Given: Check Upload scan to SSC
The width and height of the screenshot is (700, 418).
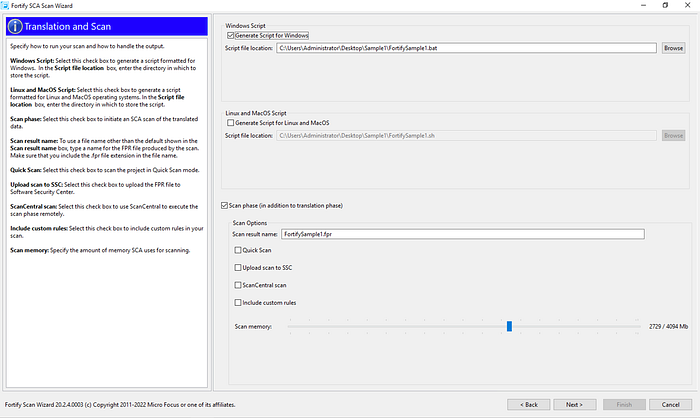Looking at the screenshot, I should click(238, 268).
